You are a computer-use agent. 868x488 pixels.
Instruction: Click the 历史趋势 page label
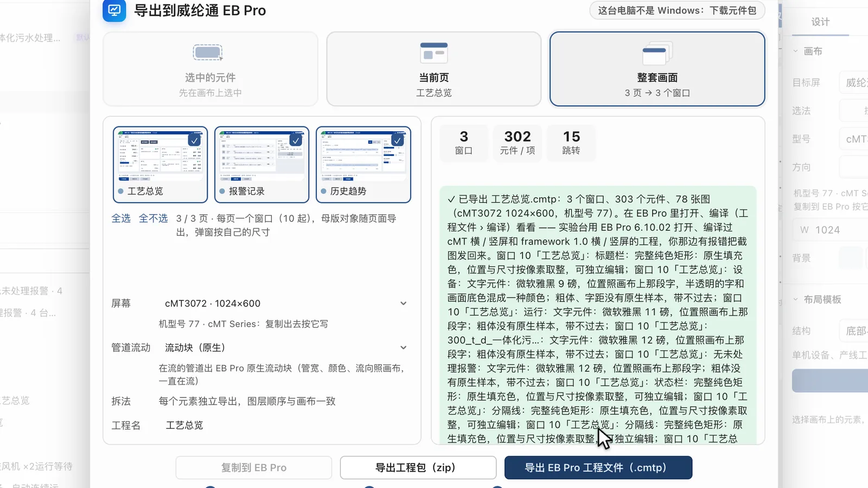pyautogui.click(x=348, y=191)
